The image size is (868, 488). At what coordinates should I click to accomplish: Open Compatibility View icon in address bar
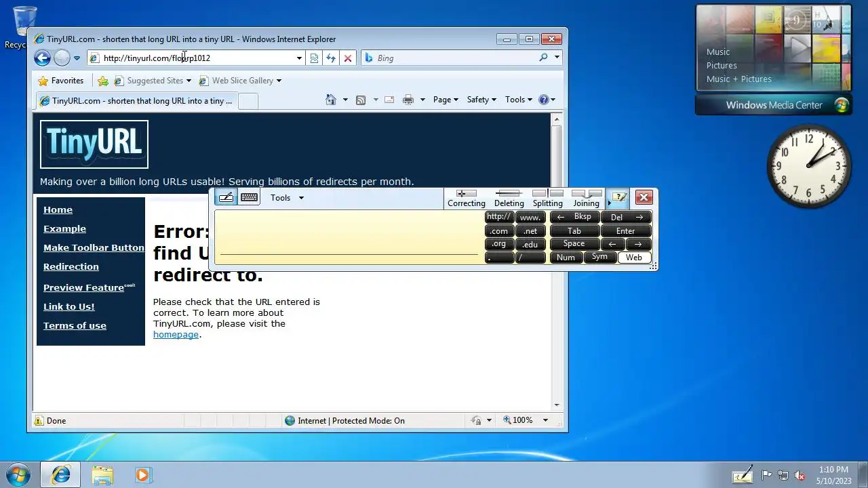pos(314,58)
